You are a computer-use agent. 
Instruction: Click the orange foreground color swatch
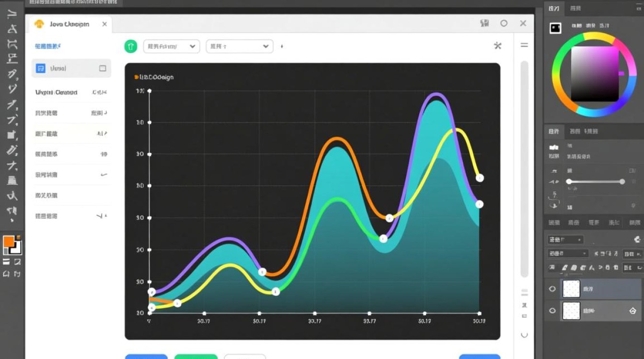9,241
